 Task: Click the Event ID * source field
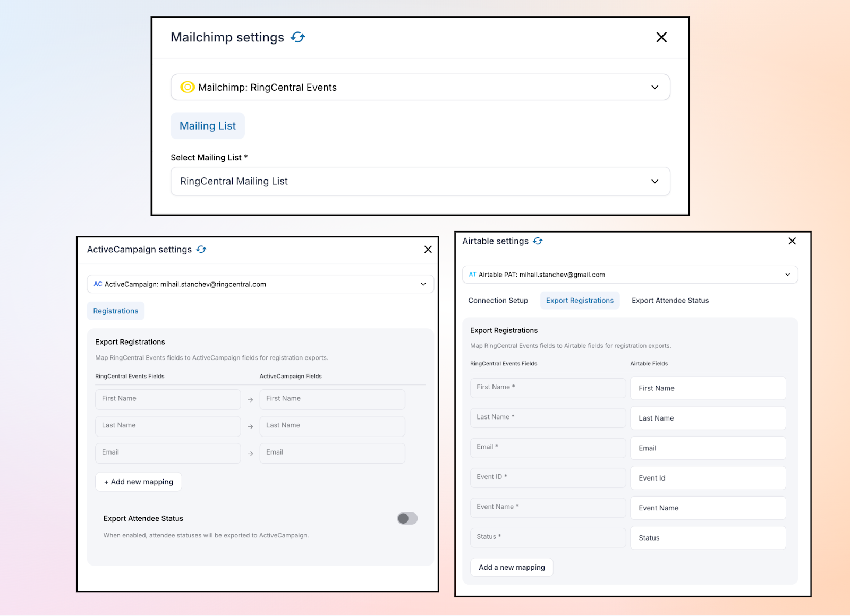click(548, 478)
